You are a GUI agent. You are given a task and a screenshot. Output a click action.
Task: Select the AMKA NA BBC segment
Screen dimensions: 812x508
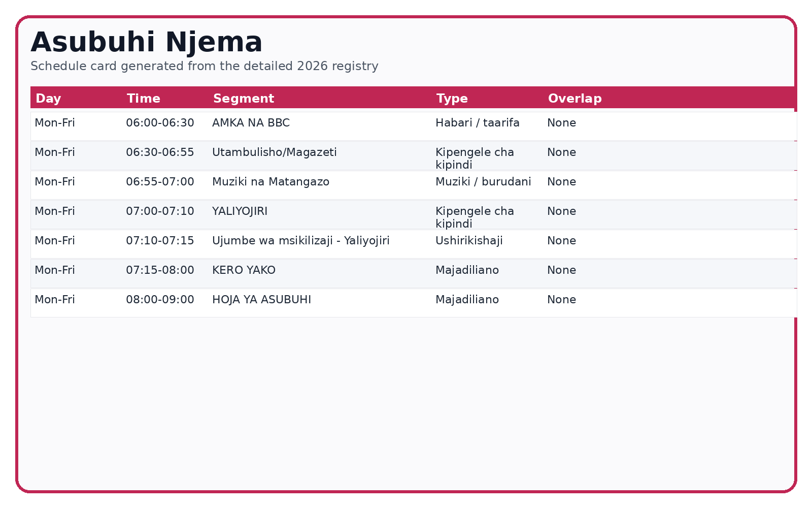coord(251,123)
